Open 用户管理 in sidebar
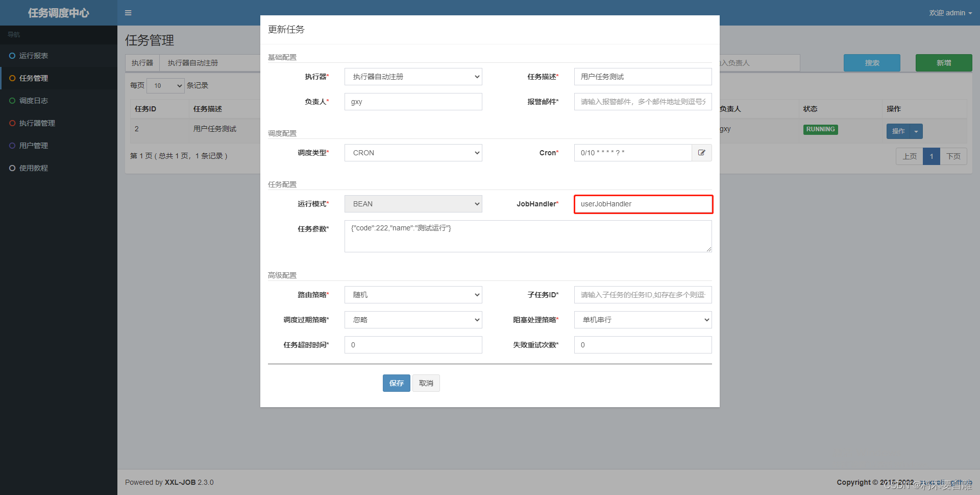The height and width of the screenshot is (495, 980). (59, 146)
